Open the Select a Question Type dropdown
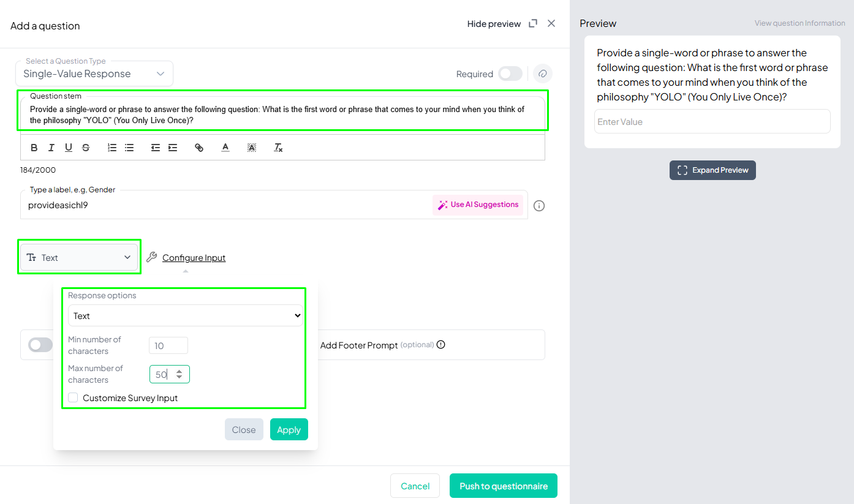 (94, 73)
